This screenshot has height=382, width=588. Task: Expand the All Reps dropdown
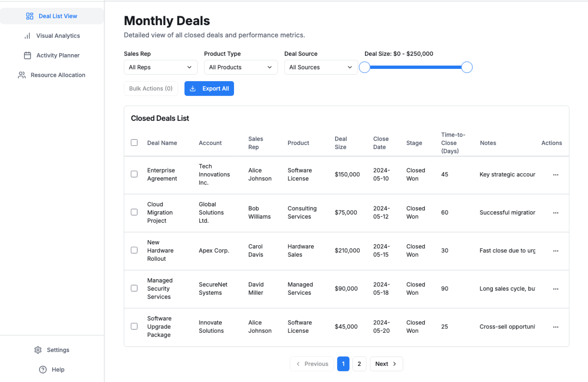coord(160,67)
